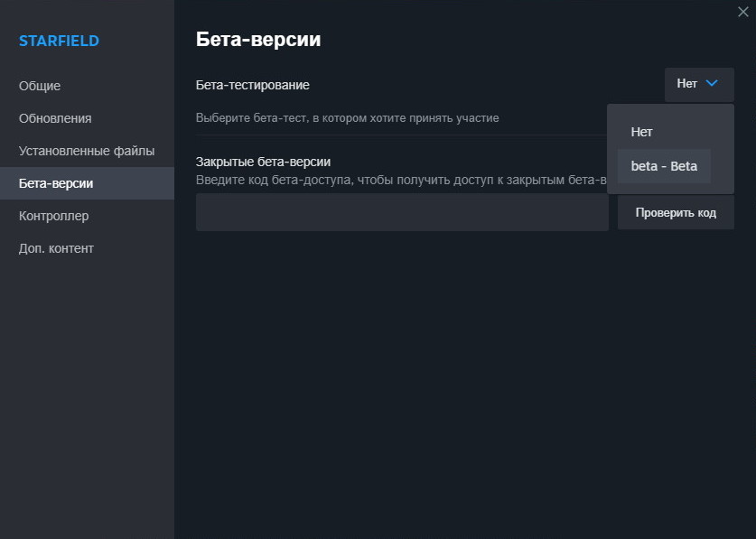Click the Бета-тестирование label

253,85
